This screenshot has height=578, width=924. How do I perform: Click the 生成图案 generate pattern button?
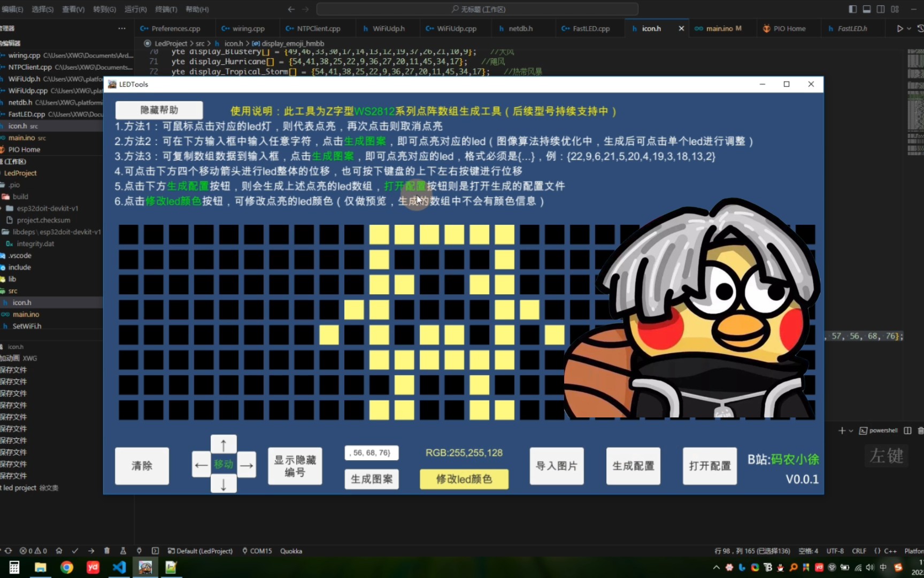pyautogui.click(x=372, y=479)
